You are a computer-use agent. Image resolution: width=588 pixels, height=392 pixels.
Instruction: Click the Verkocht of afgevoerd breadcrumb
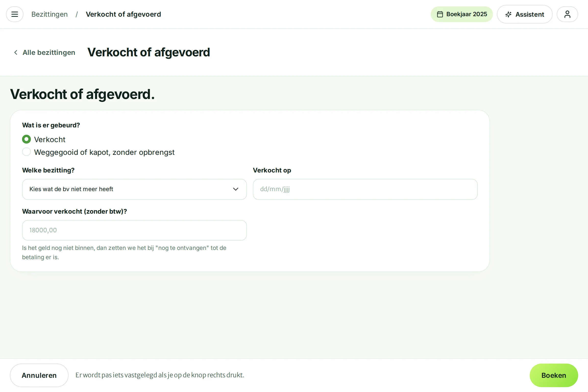coord(123,14)
